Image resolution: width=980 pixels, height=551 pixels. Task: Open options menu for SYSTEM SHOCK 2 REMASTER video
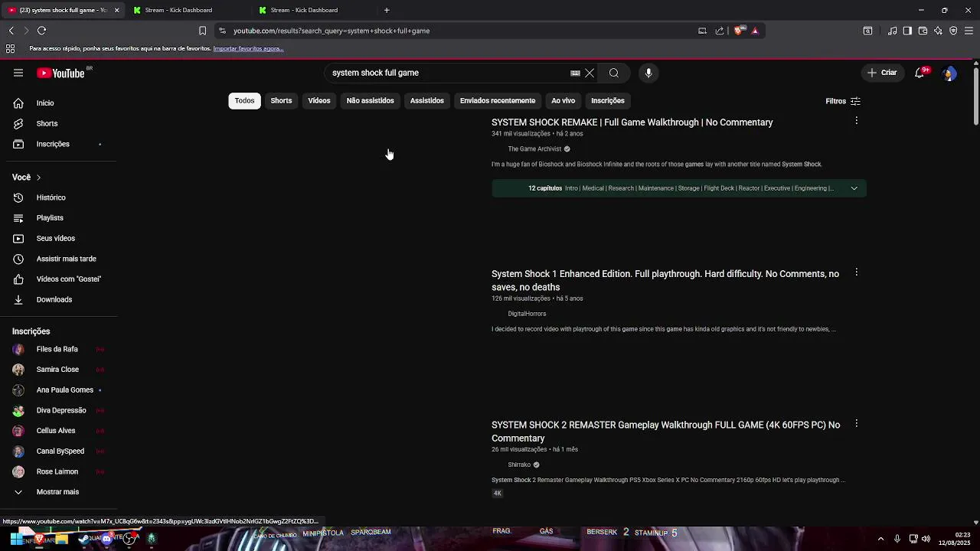(857, 423)
